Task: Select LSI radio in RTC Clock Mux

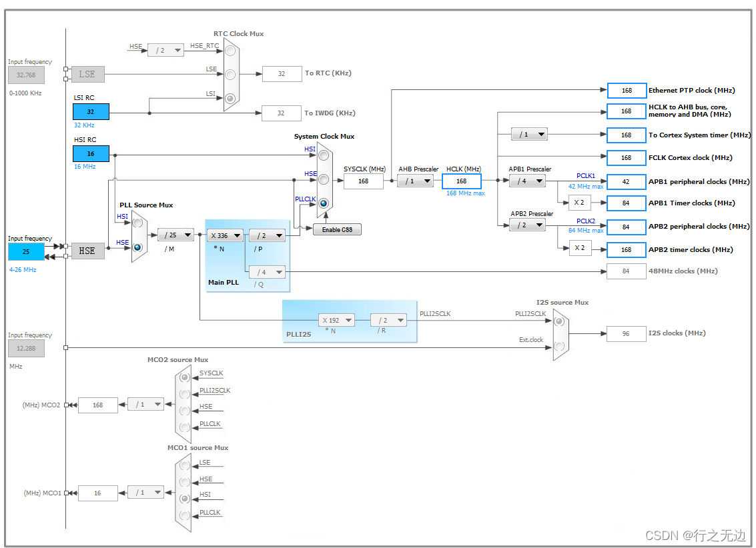Action: point(230,98)
